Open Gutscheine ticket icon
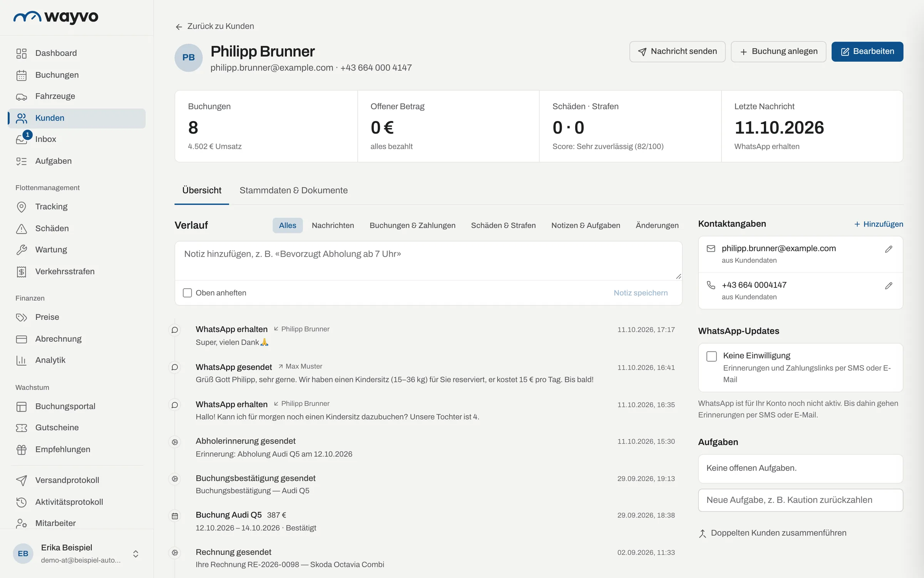 tap(22, 428)
